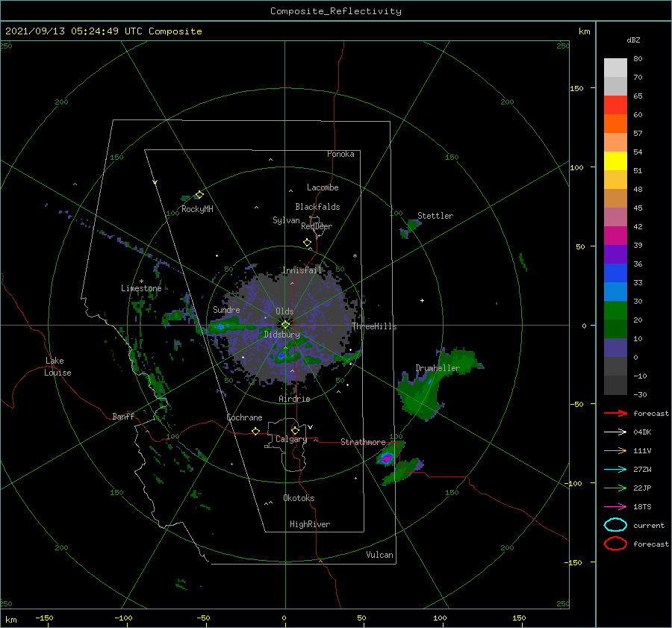The height and width of the screenshot is (628, 672).
Task: Click the Lake Louise label
Action: 57,367
